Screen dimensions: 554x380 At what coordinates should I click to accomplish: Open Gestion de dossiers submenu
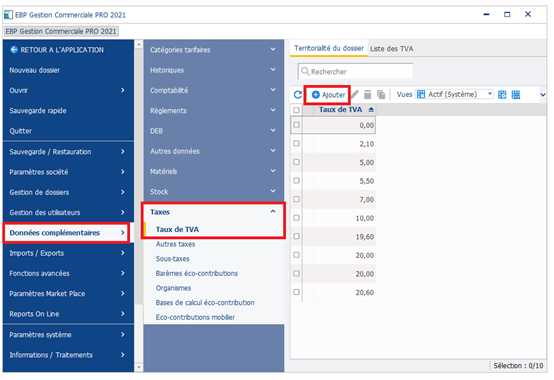click(x=68, y=192)
